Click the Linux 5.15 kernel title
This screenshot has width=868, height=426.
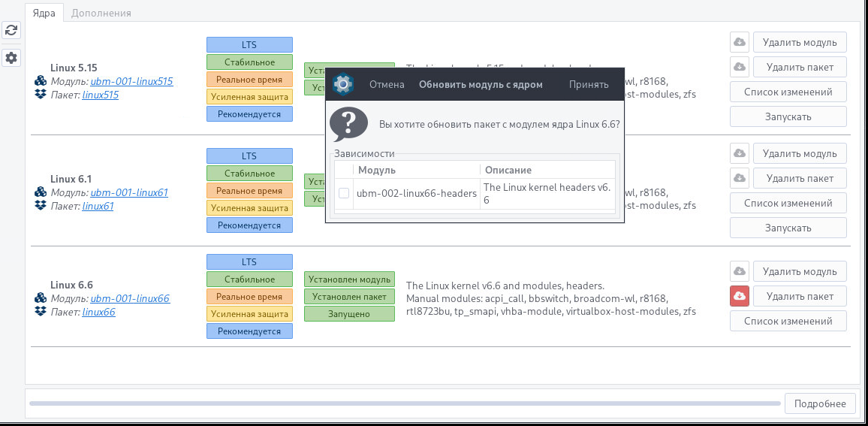click(x=74, y=68)
